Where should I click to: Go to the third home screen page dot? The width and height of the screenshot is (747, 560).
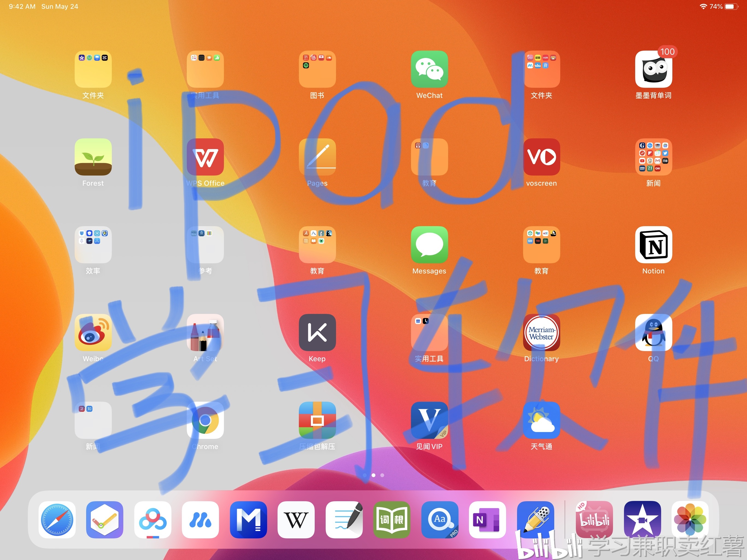382,475
